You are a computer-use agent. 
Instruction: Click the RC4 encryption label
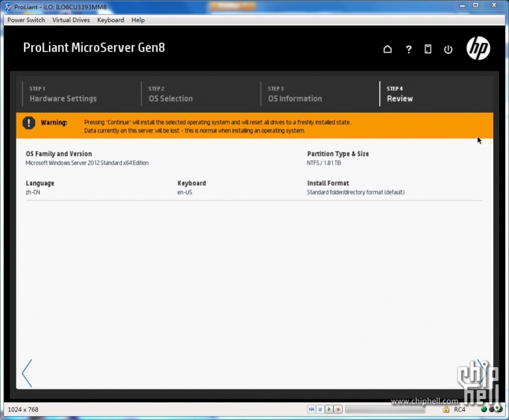click(x=459, y=410)
